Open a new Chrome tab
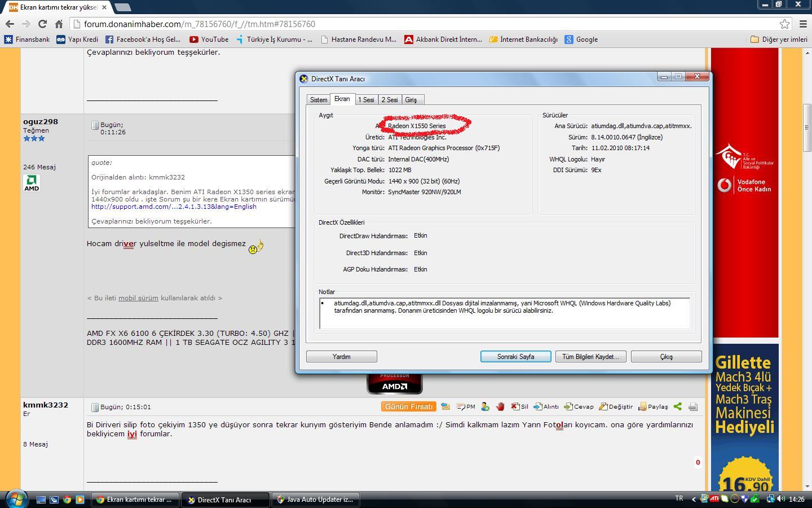Screen dimensions: 812x508 (x=122, y=7)
